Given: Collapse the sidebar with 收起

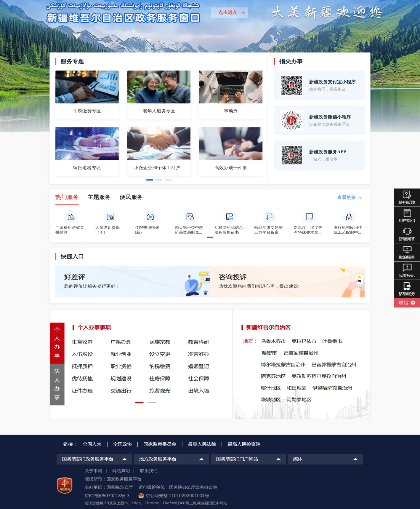Looking at the screenshot, I should pos(407,303).
